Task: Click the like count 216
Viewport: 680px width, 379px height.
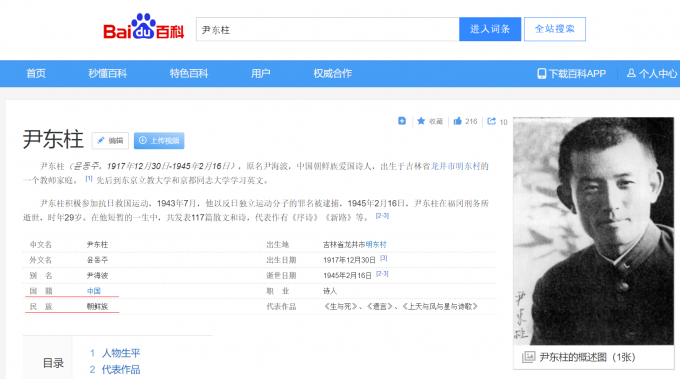Action: 471,121
